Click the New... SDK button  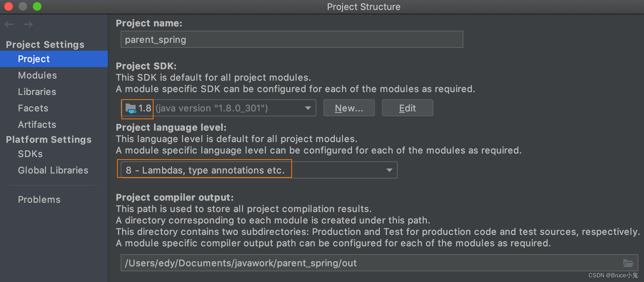click(x=349, y=108)
